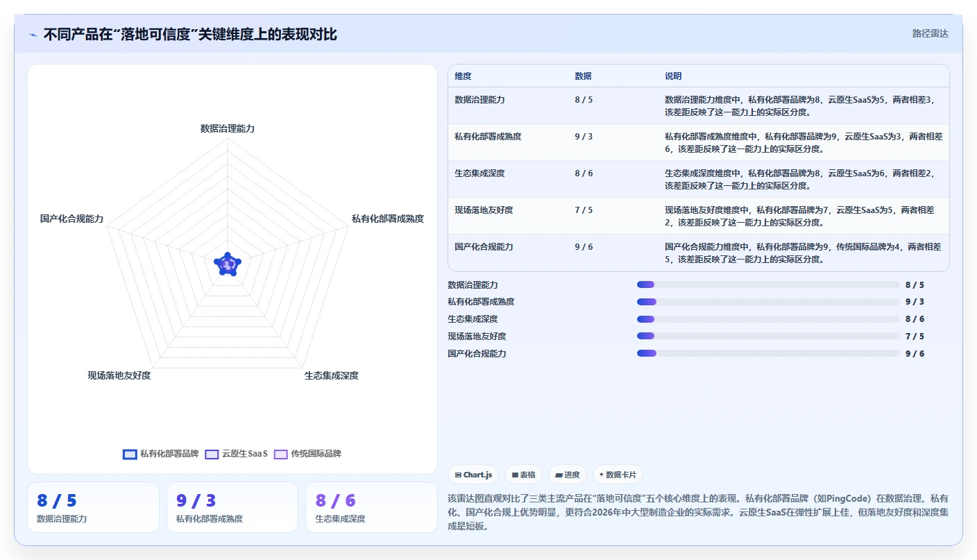Toggle the 传统国际品牌 legend swatch

[x=281, y=454]
